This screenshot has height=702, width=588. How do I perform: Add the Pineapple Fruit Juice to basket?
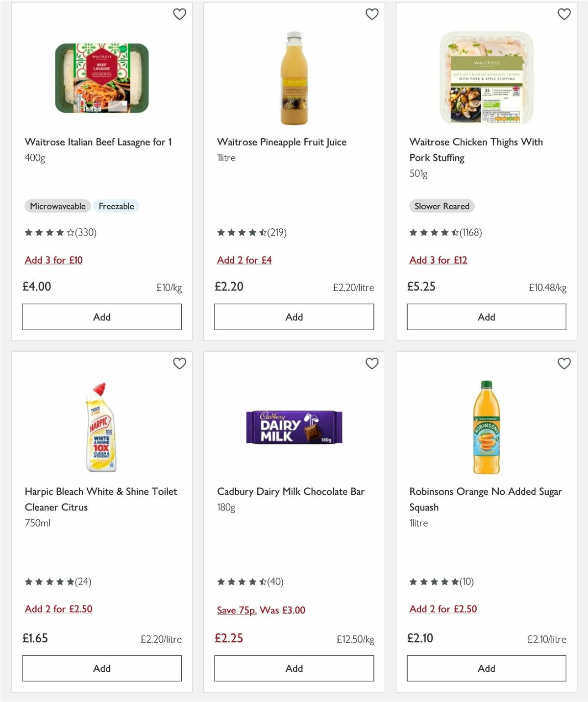click(294, 317)
